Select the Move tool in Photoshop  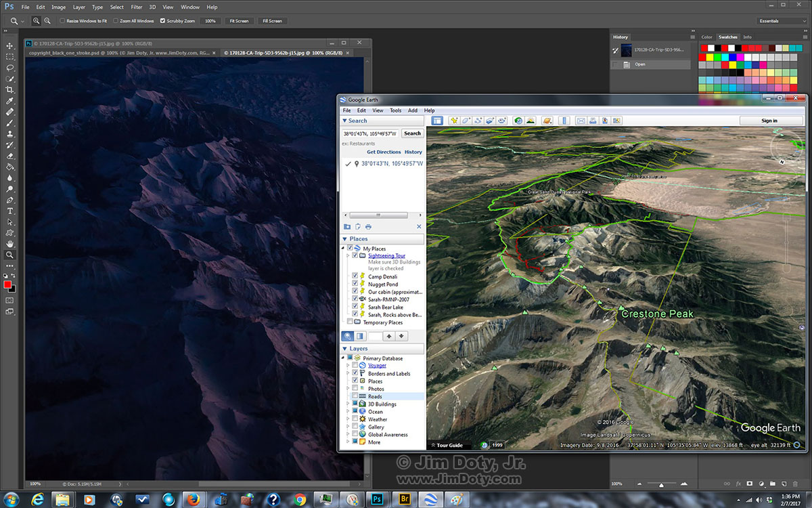click(9, 46)
